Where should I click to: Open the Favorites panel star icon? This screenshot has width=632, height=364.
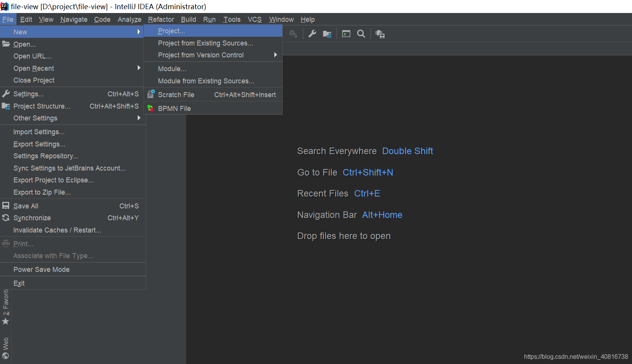click(x=5, y=322)
